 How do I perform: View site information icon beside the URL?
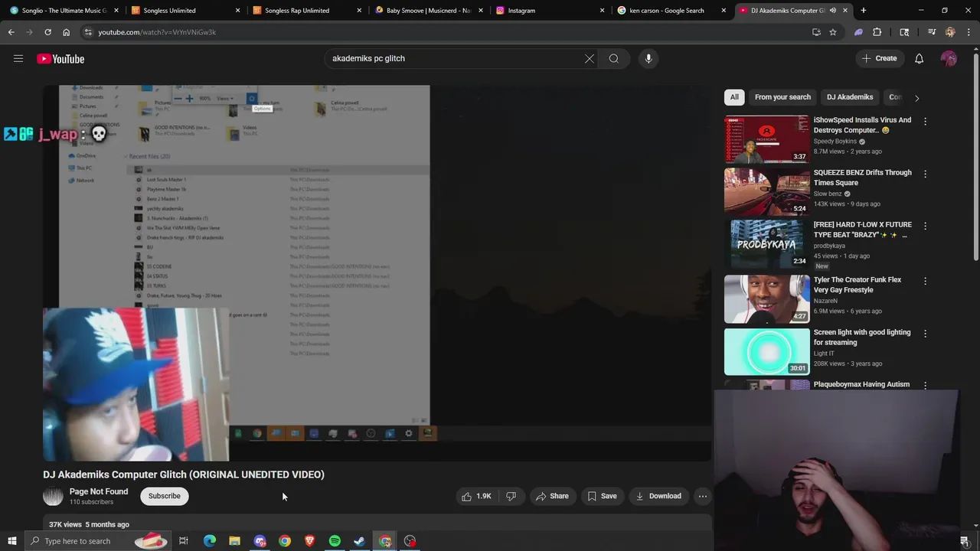(88, 32)
